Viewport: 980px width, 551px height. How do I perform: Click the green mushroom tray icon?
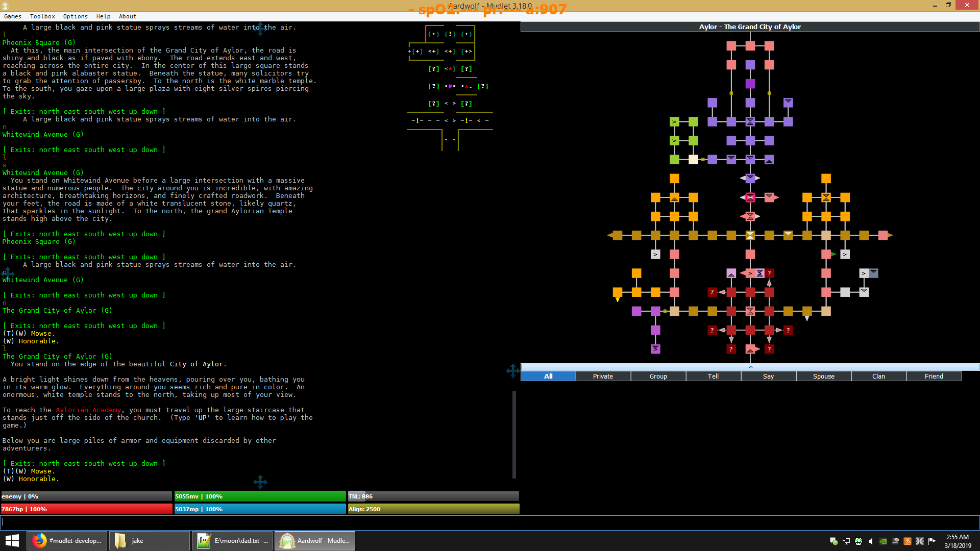click(859, 541)
